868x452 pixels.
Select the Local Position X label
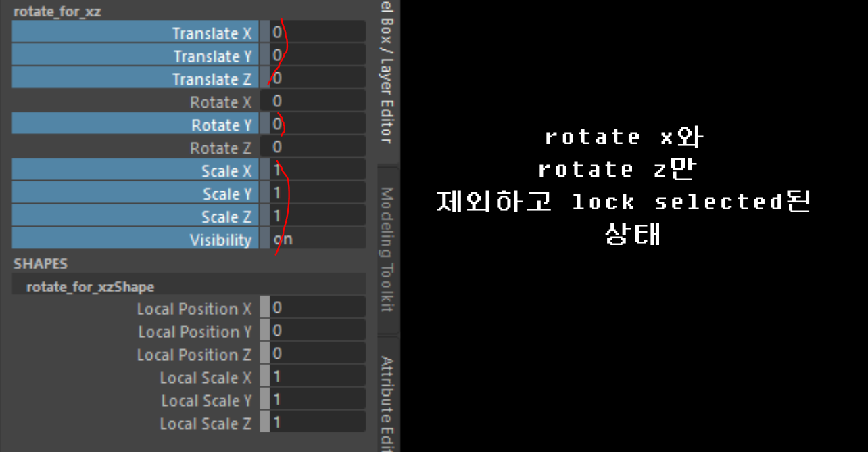tap(194, 309)
